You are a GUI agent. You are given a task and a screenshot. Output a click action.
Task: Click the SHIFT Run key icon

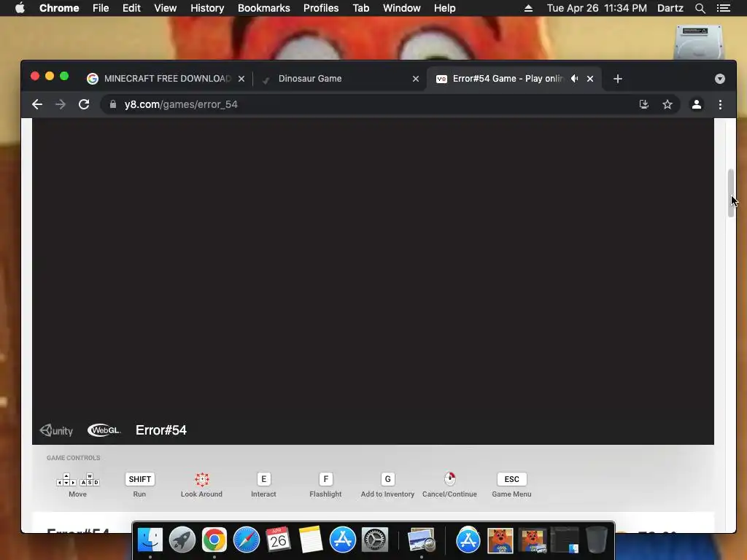[139, 479]
